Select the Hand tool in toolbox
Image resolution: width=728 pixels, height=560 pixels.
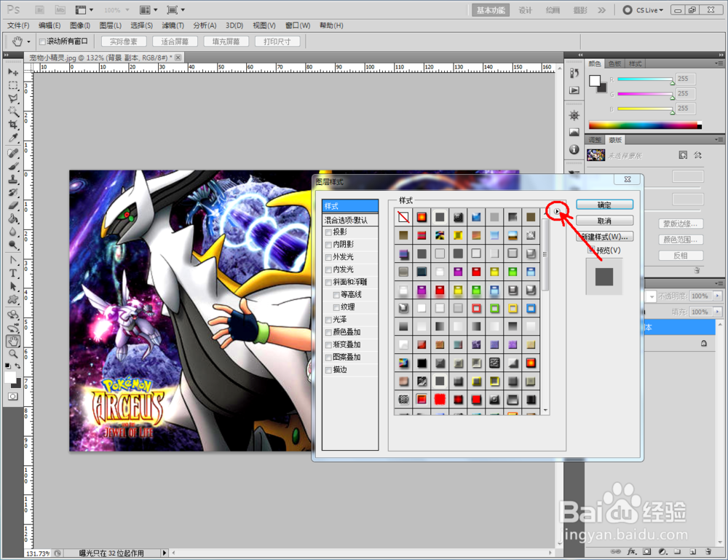click(x=13, y=342)
